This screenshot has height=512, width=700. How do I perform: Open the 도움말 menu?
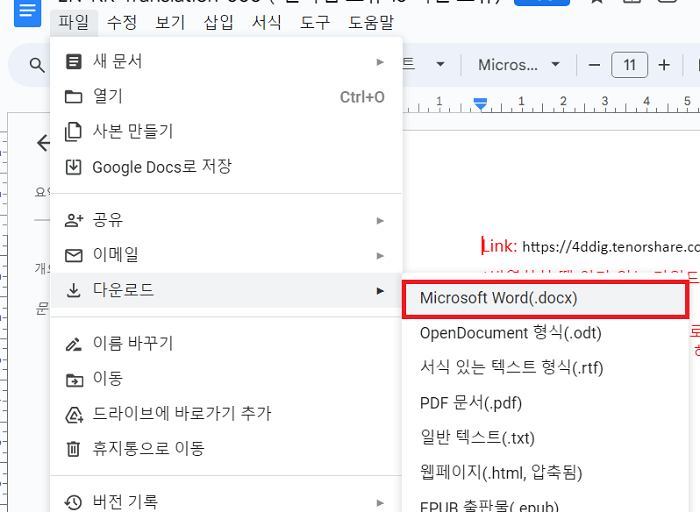pyautogui.click(x=371, y=22)
